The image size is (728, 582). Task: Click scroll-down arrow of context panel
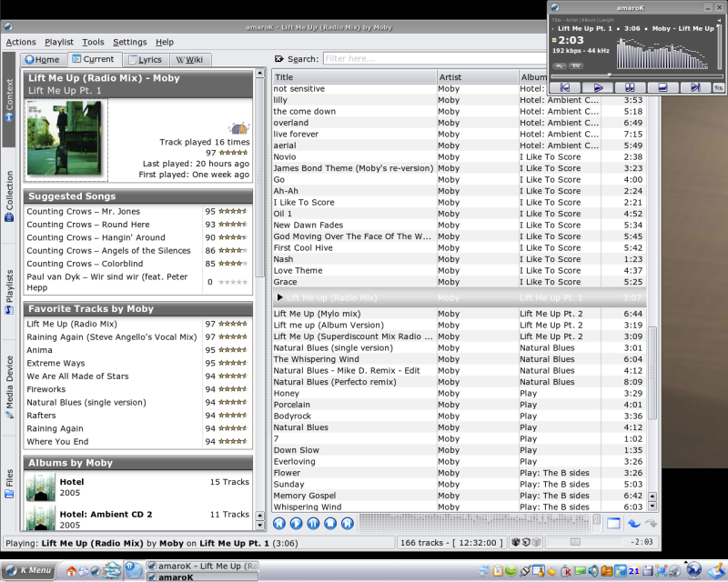click(x=260, y=526)
